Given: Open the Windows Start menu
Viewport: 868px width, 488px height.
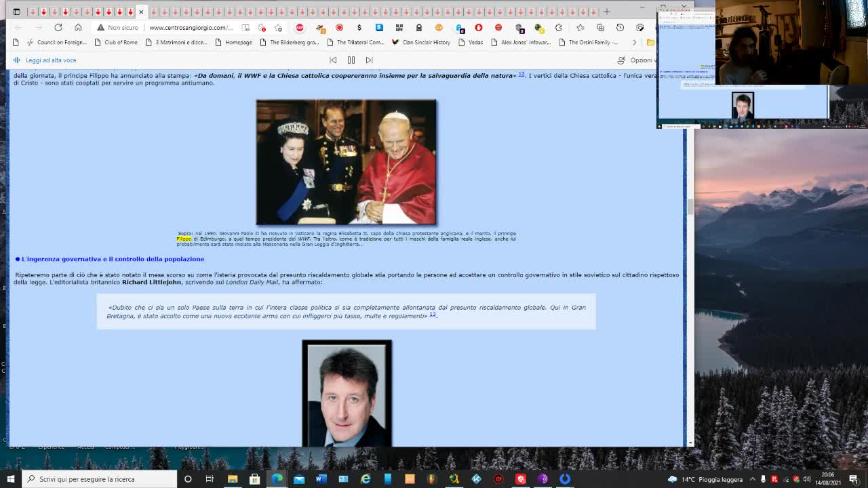Looking at the screenshot, I should [11, 479].
